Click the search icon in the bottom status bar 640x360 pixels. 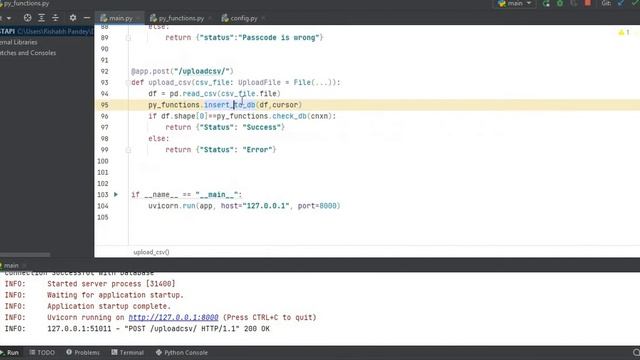[x=636, y=352]
